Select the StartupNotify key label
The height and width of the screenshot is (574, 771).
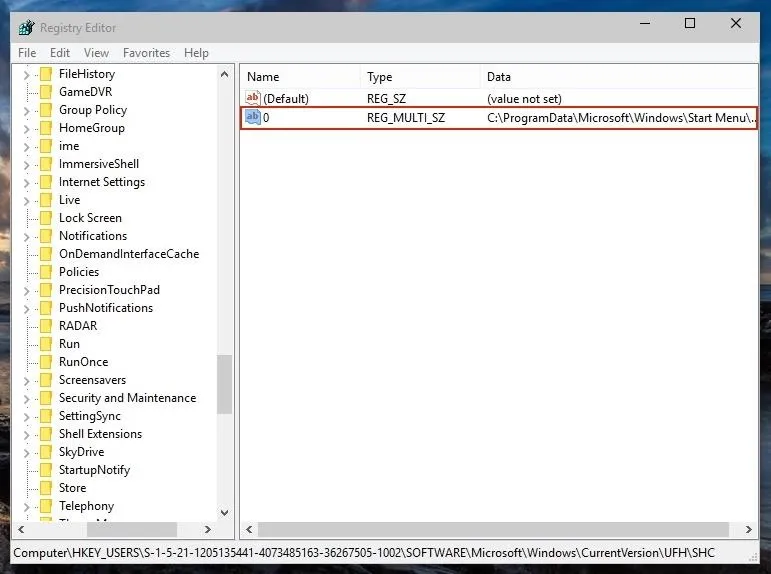94,470
